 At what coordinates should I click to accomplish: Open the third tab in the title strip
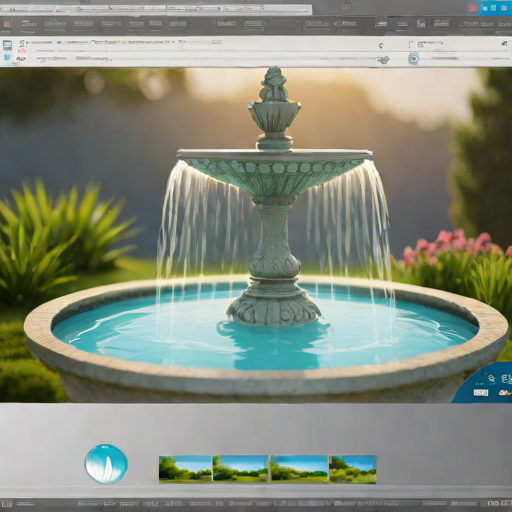(x=138, y=9)
